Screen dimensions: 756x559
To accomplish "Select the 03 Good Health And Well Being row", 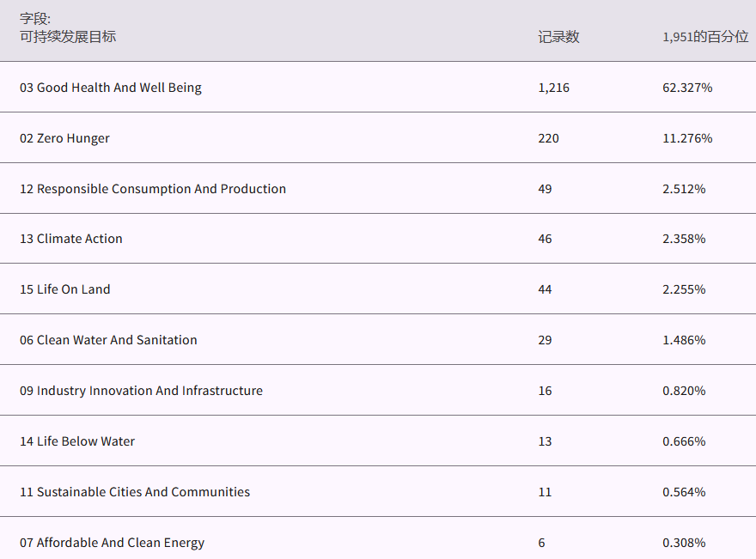I will click(x=111, y=88).
